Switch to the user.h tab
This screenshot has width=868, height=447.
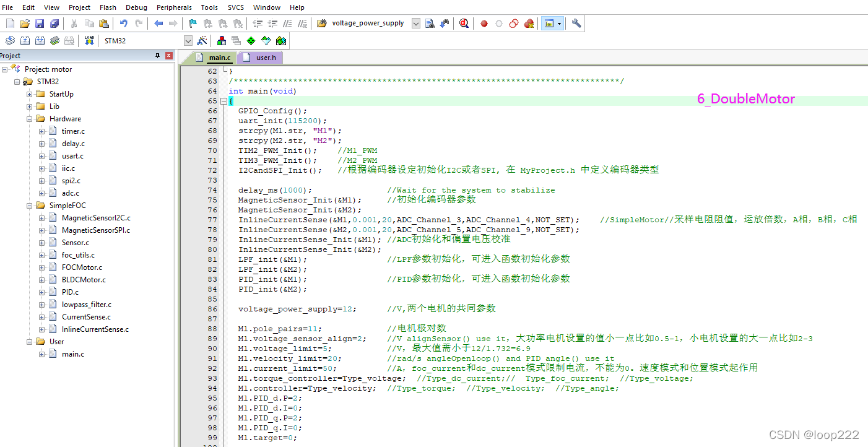click(261, 58)
